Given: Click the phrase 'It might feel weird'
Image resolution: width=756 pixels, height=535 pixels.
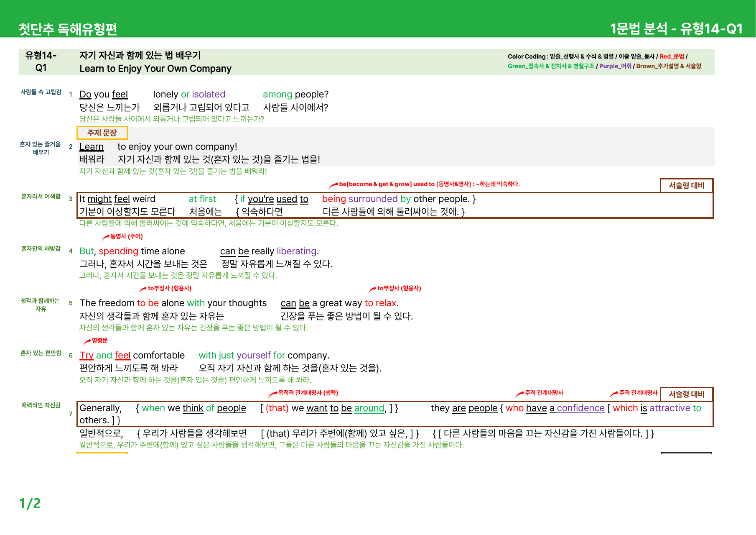Looking at the screenshot, I should point(117,199).
